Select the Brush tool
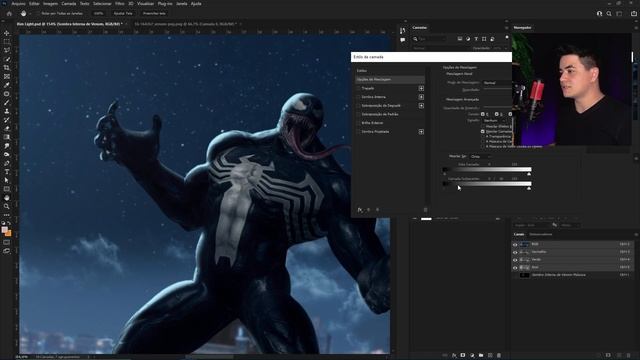This screenshot has height=360, width=640. pyautogui.click(x=7, y=102)
